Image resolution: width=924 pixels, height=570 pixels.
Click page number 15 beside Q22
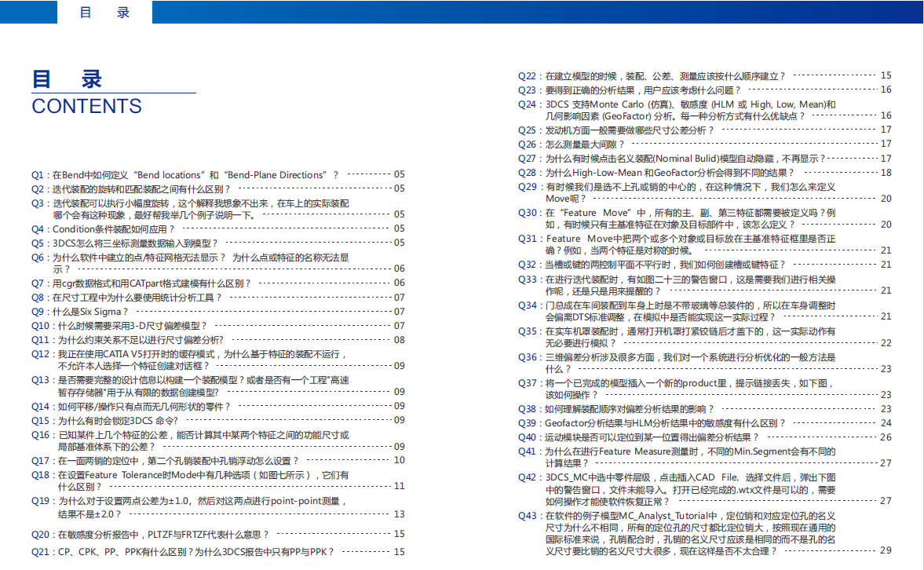(887, 75)
